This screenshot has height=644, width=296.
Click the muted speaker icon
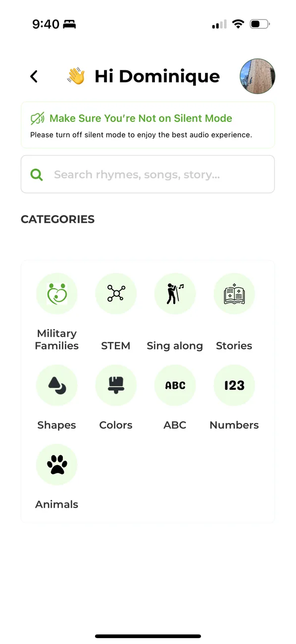[38, 118]
